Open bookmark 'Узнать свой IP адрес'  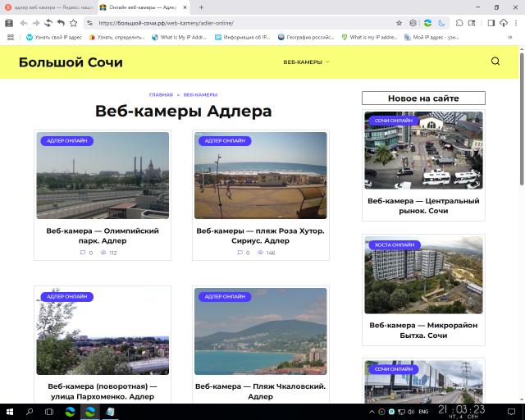coord(54,37)
